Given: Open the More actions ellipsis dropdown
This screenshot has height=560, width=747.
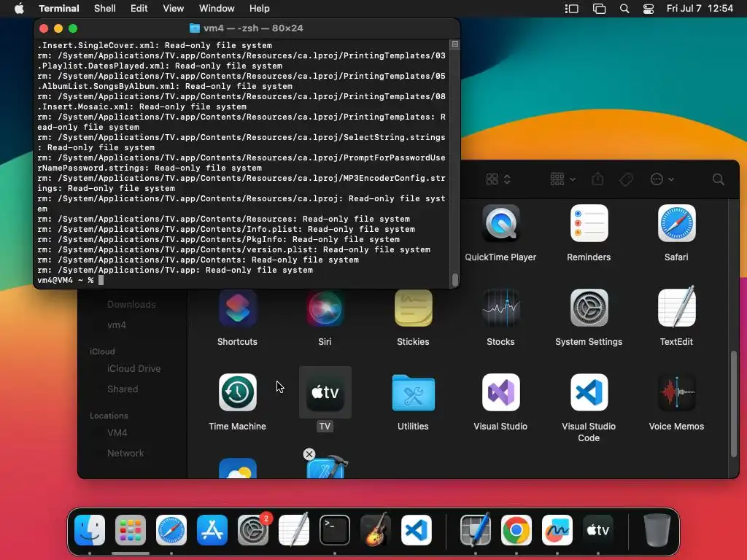Looking at the screenshot, I should click(662, 179).
